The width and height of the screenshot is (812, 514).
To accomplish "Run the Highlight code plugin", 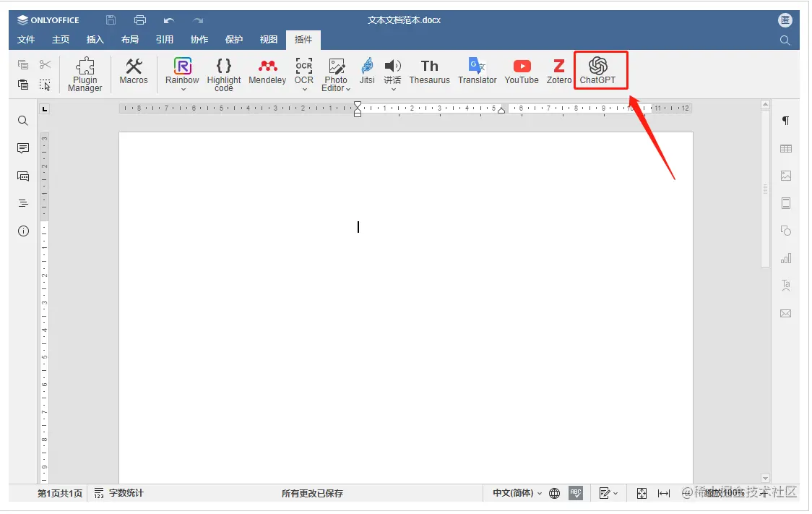I will [x=224, y=74].
